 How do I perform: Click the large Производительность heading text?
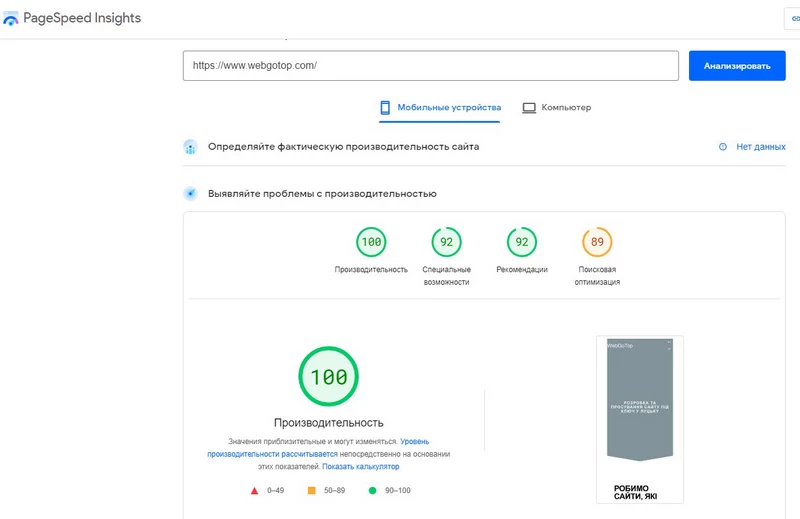329,423
